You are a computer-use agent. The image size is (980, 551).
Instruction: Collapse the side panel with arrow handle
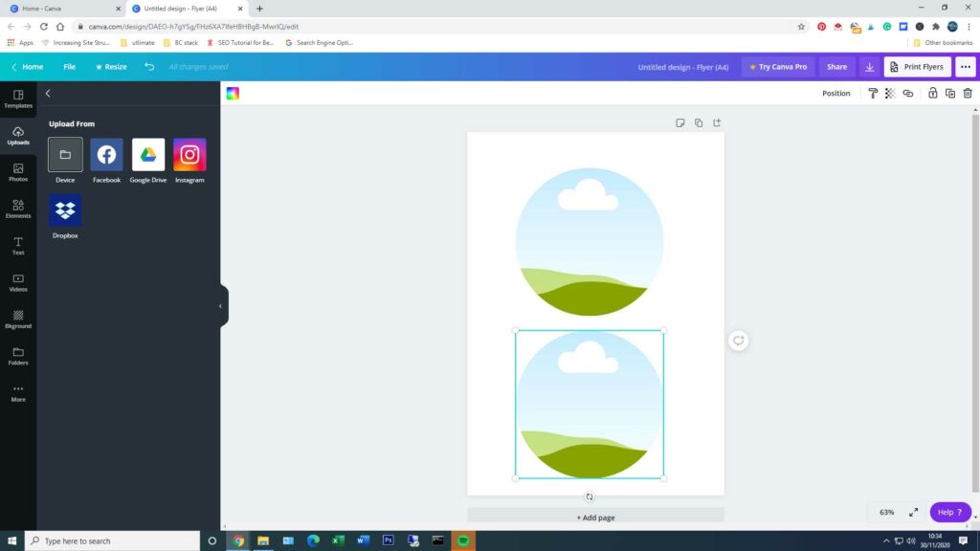[x=221, y=306]
